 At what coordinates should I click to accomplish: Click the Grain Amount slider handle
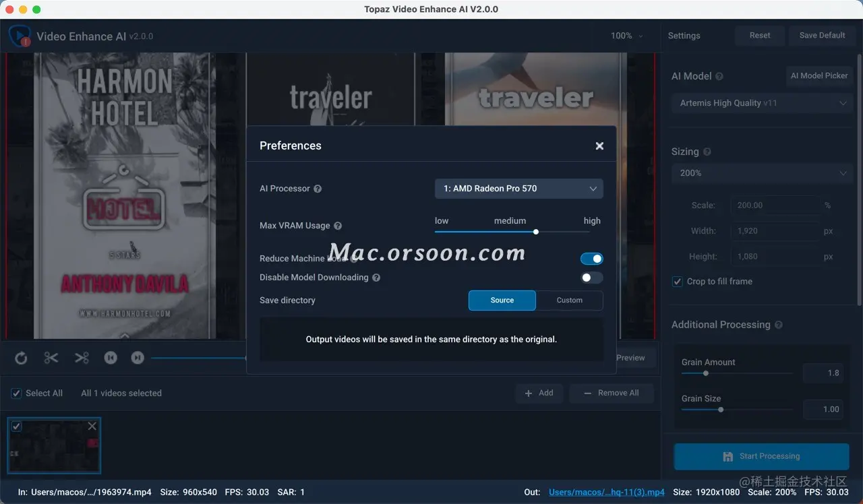pyautogui.click(x=706, y=373)
